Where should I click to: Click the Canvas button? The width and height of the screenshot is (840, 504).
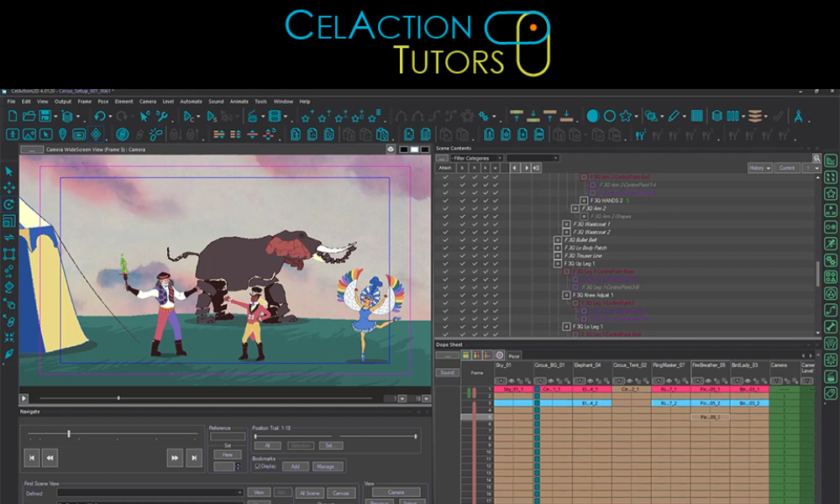(x=341, y=493)
